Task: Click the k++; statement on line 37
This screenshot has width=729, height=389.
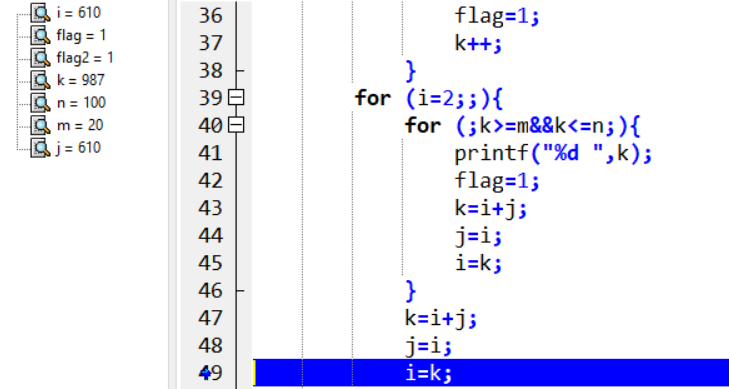Action: pos(478,44)
